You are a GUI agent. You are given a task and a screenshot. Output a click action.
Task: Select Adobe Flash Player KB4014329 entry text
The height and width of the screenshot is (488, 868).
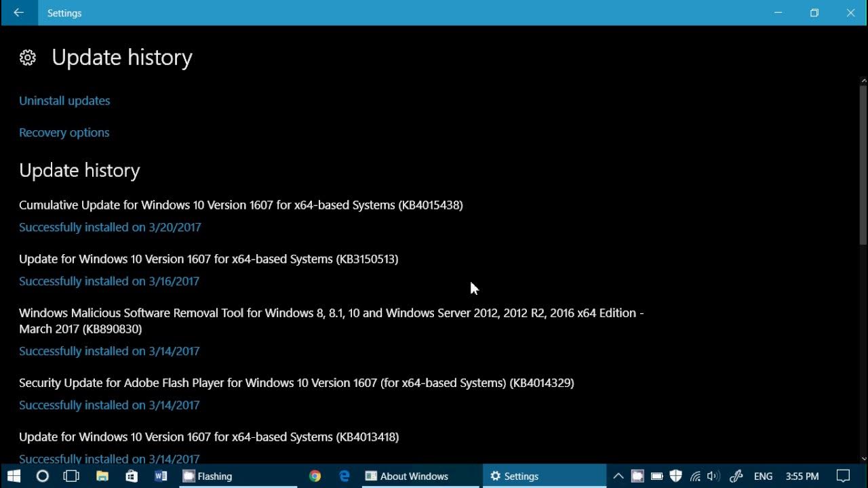coord(296,383)
